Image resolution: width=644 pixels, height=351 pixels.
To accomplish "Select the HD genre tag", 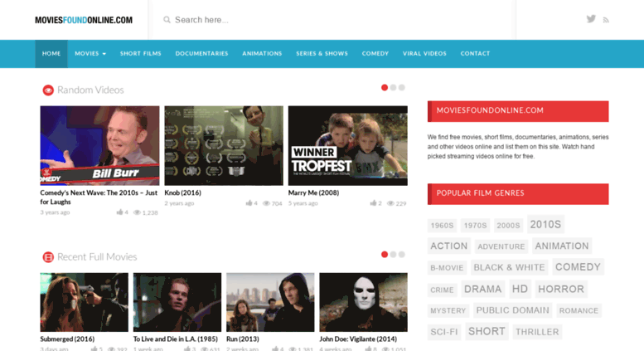I will click(520, 289).
